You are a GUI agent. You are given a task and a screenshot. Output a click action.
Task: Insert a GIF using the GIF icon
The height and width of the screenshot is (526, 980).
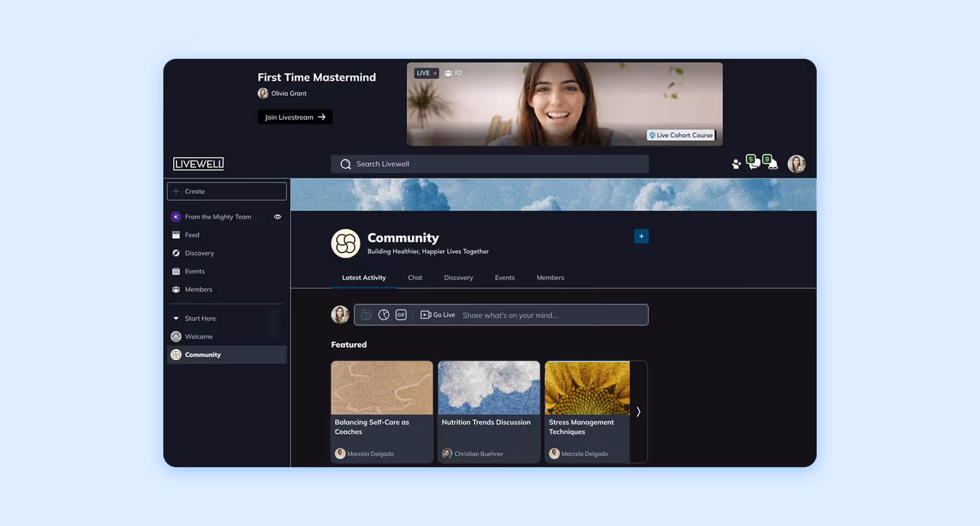coord(401,315)
